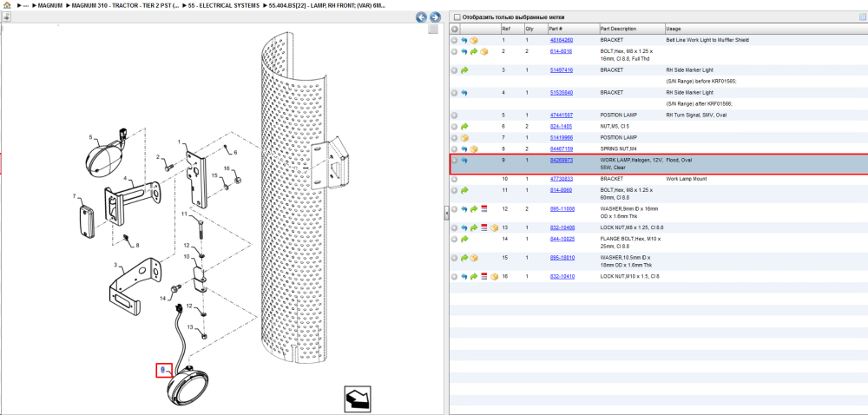
Task: Toggle the add circle for part 47441507
Action: (455, 115)
